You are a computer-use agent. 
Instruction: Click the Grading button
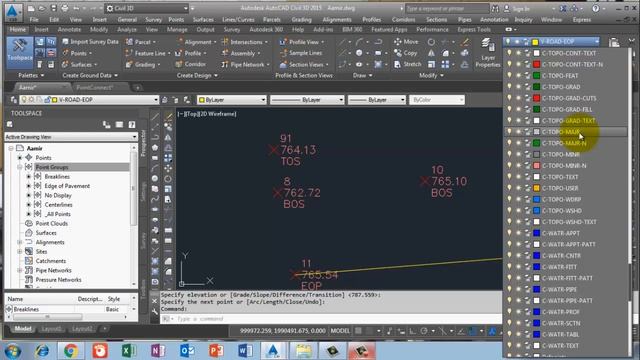pyautogui.click(x=142, y=64)
